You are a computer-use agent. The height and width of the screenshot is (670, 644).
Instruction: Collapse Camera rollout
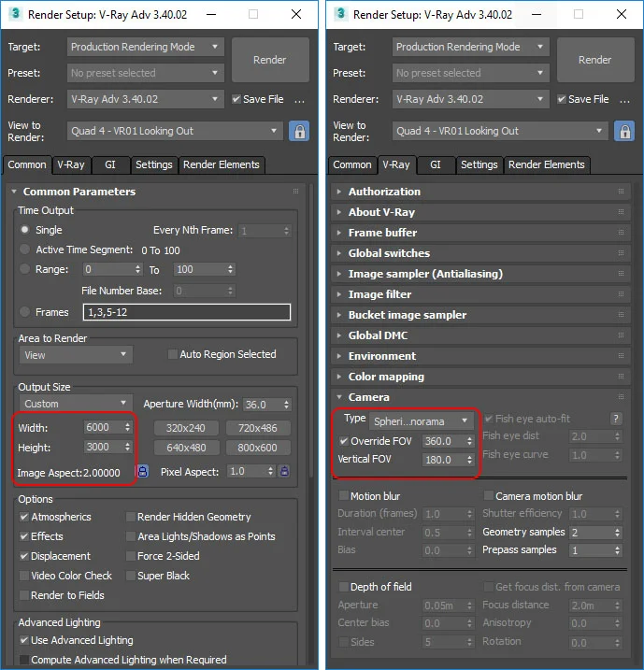click(480, 397)
